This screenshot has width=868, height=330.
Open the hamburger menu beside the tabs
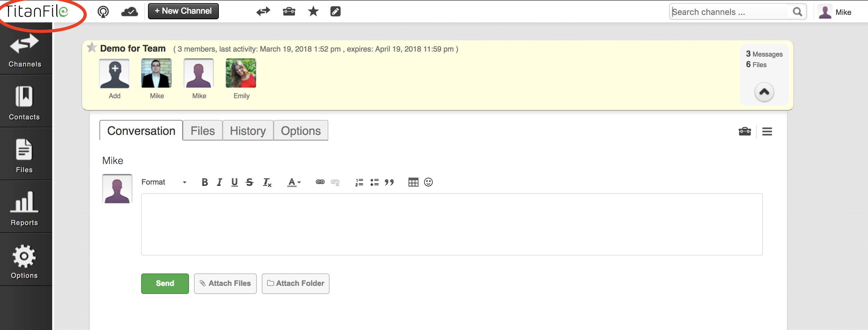[767, 131]
